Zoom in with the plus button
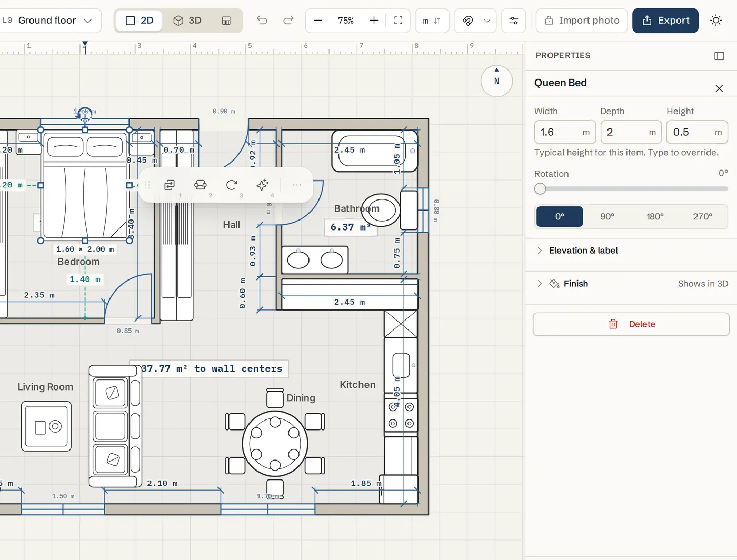The height and width of the screenshot is (560, 737). coord(374,21)
